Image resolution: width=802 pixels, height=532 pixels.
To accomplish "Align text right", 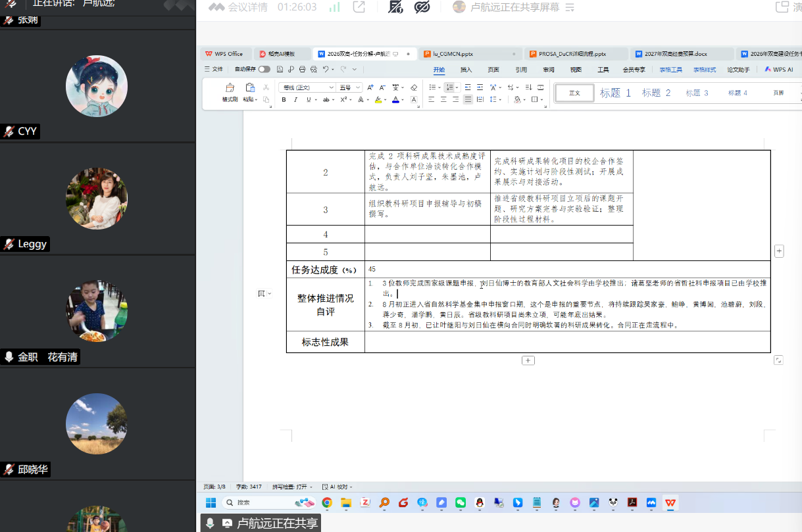I will tap(455, 100).
